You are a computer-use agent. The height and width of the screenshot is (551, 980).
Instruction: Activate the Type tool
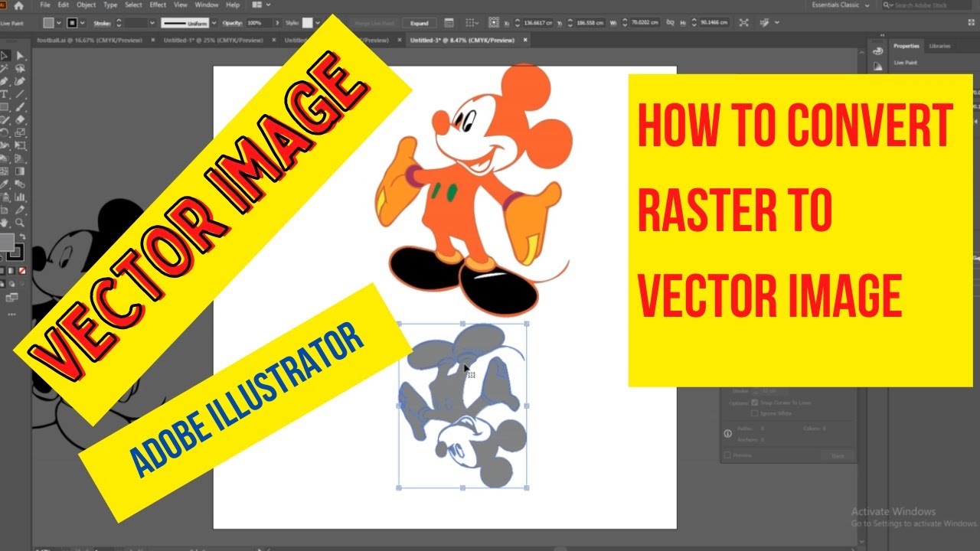click(x=5, y=94)
